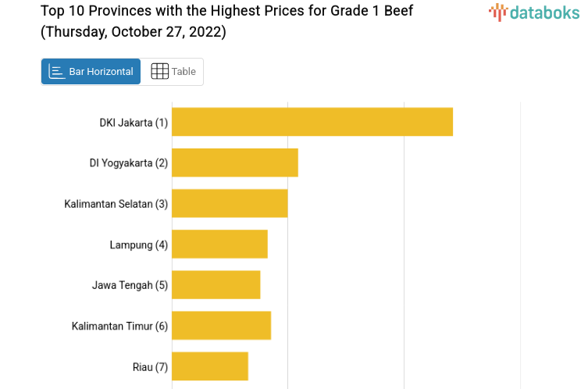
Task: Click the Riau bar
Action: pyautogui.click(x=210, y=366)
